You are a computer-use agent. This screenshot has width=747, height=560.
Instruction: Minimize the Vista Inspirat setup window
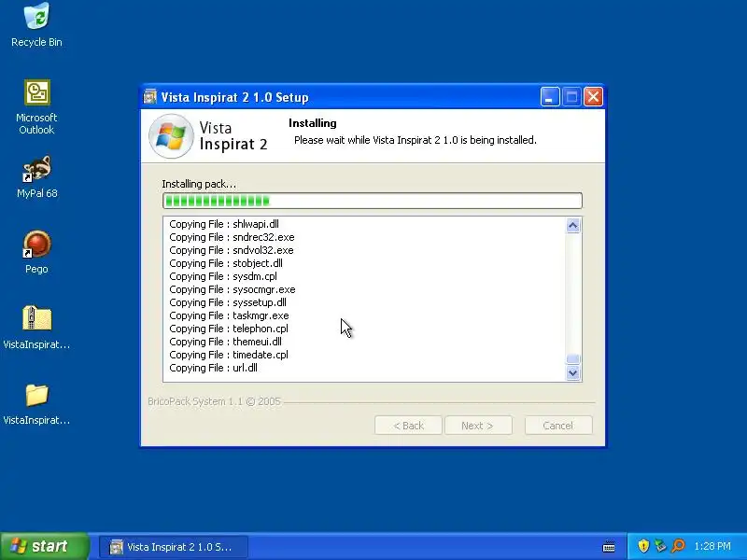[550, 97]
